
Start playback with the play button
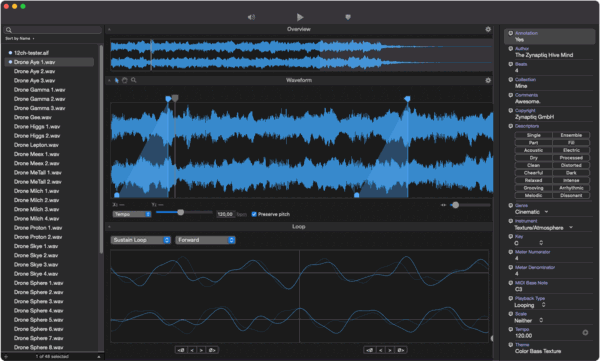pos(300,17)
